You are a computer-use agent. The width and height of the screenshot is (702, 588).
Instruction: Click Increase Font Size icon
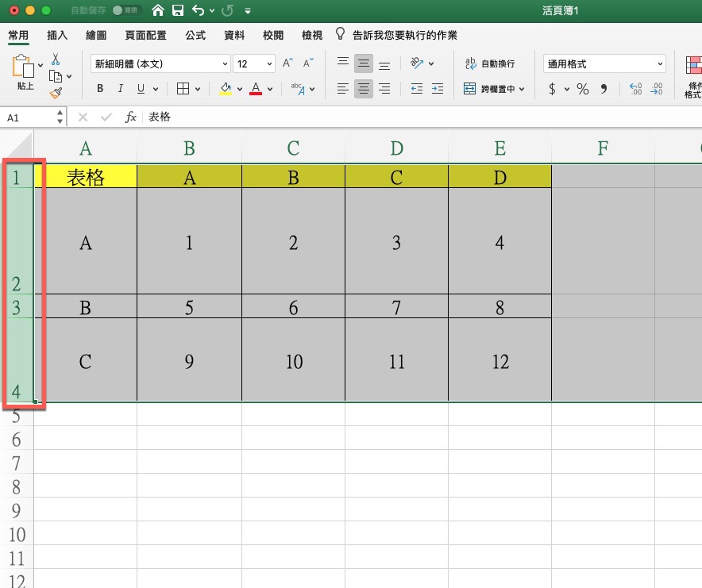click(288, 63)
